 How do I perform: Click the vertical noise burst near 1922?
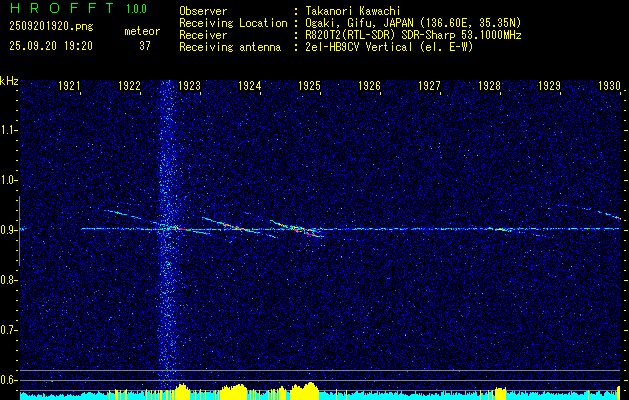pos(167,235)
